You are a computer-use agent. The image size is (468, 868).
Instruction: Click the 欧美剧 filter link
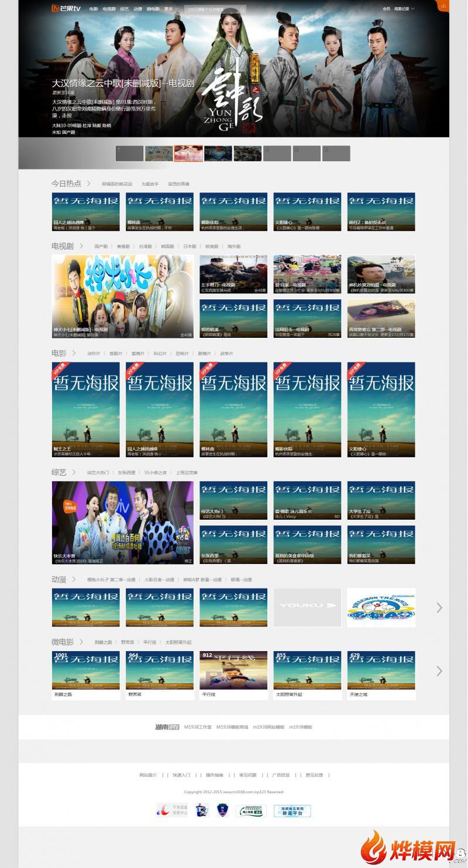click(211, 247)
